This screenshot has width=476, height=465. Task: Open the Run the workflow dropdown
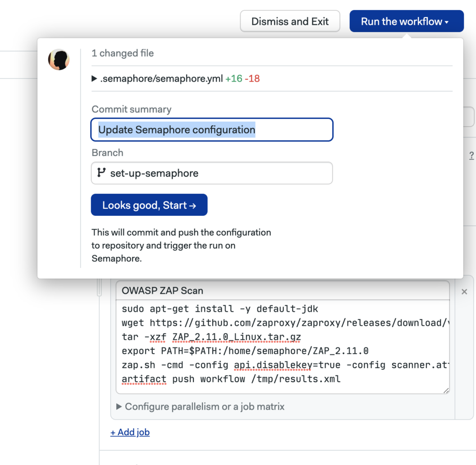click(407, 21)
